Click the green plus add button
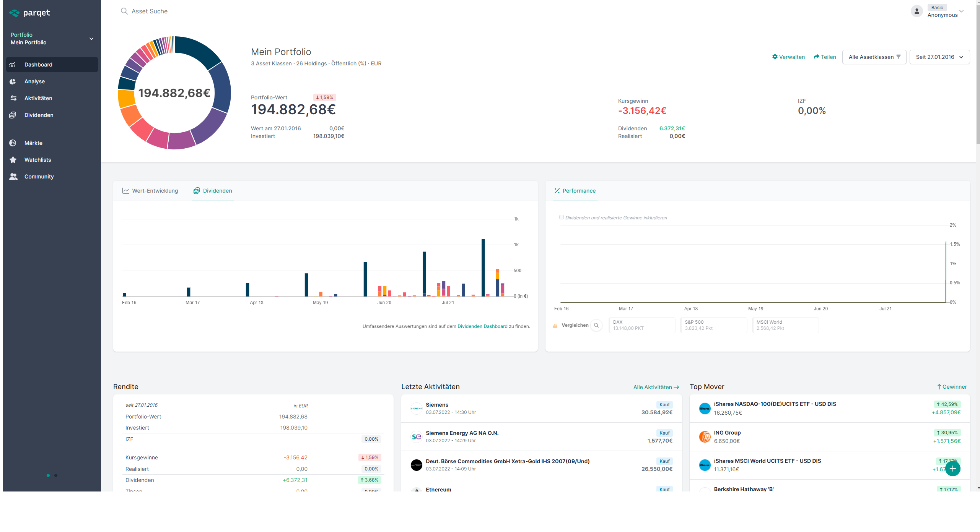 [x=952, y=469]
